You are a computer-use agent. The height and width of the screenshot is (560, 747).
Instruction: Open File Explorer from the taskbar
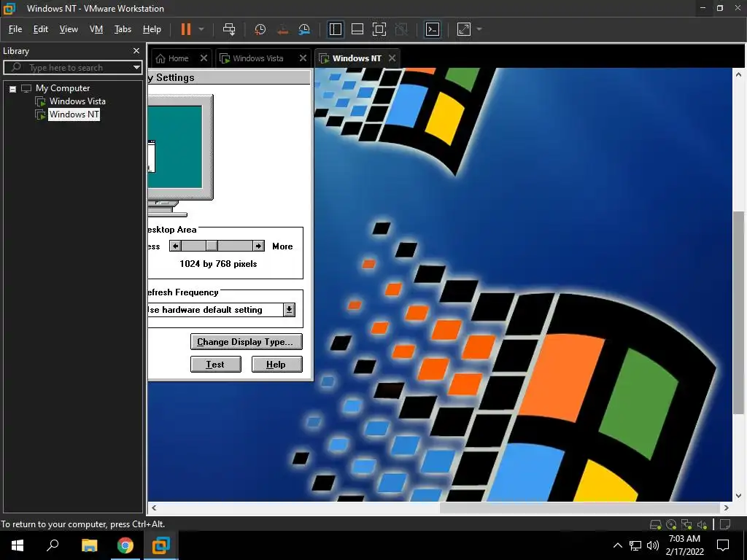click(89, 545)
